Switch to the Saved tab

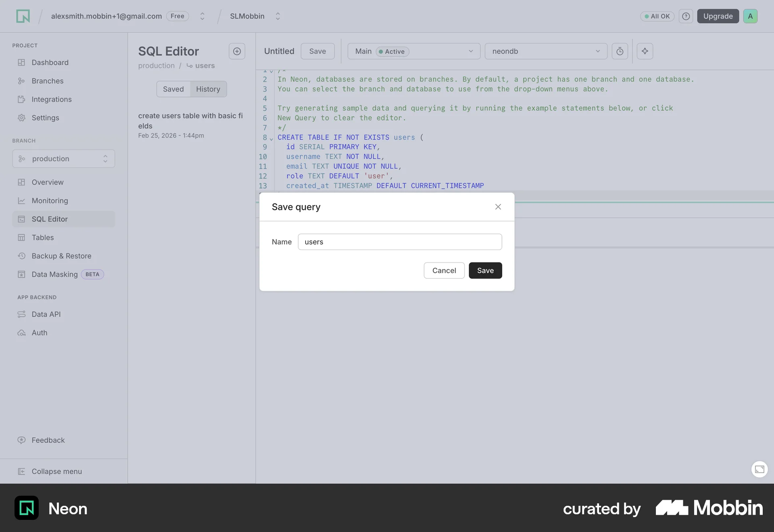pos(173,89)
